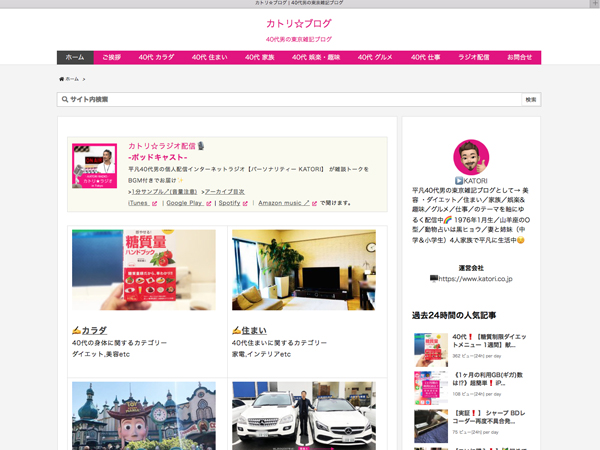
Task: Open thumbnail of 利用GB article
Action: point(431,388)
